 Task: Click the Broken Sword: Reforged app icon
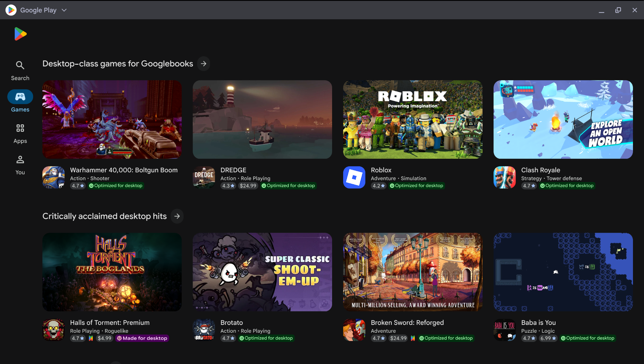pos(354,330)
